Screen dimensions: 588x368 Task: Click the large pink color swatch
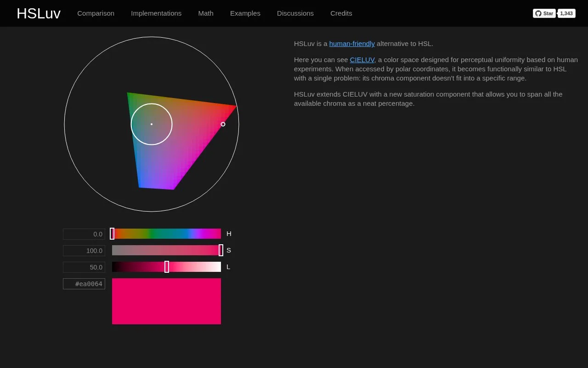[x=166, y=301]
